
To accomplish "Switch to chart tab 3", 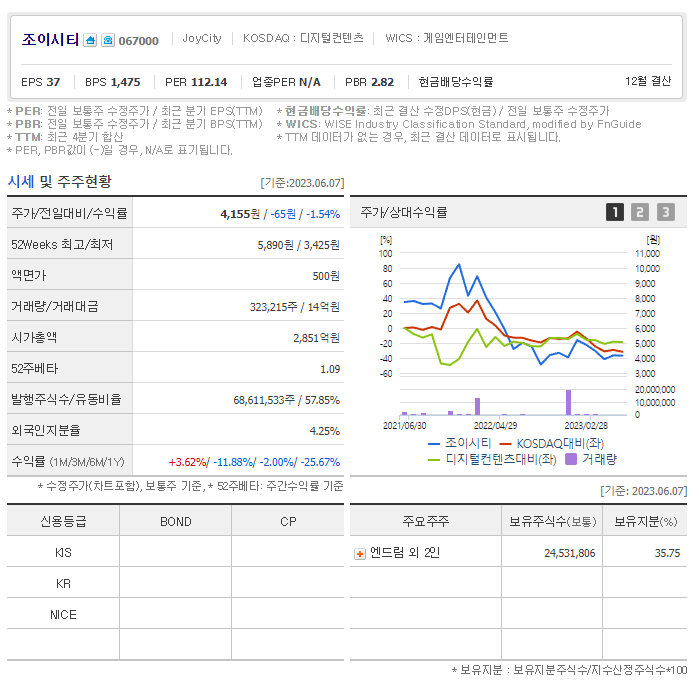I will tap(666, 212).
